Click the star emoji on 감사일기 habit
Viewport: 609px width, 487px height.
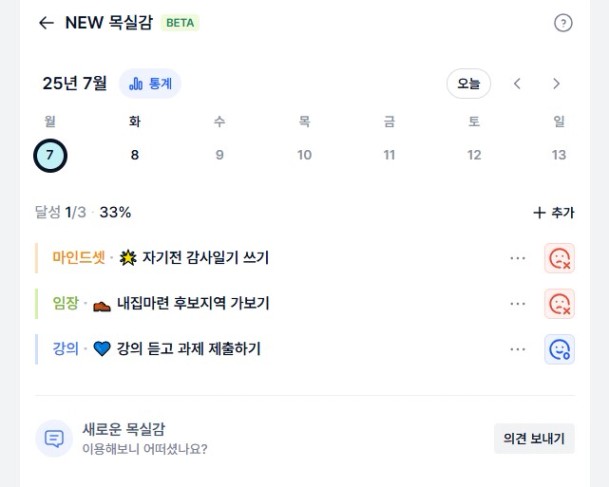point(128,258)
